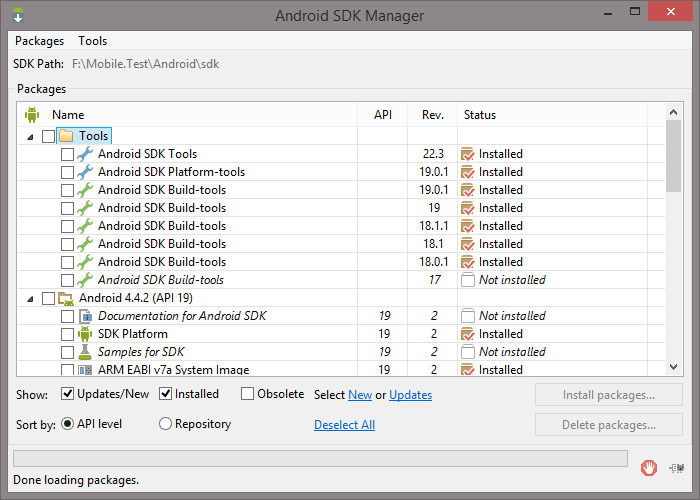The image size is (700, 500).
Task: Click wrench icon for Build-tools rev 17
Action: tap(85, 280)
